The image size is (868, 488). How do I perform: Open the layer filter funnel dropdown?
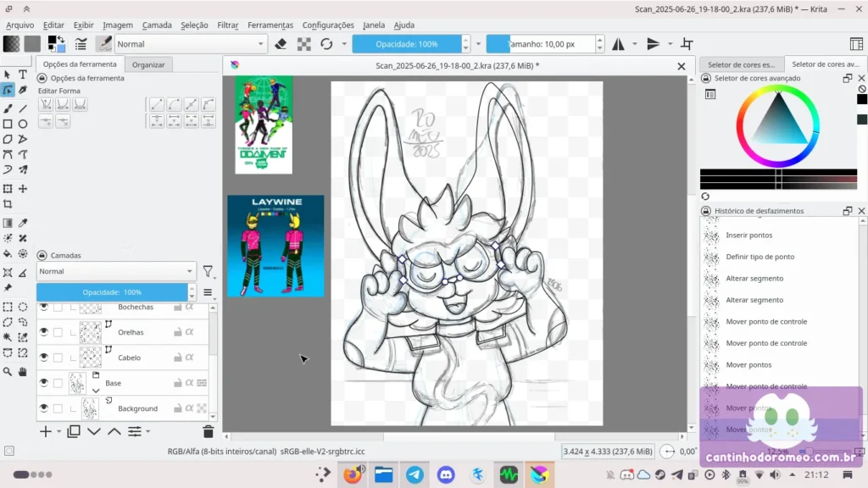[x=209, y=271]
